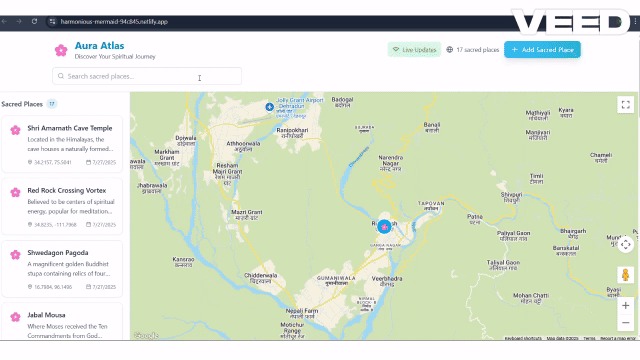Click the Aura Atlas title text
The width and height of the screenshot is (640, 360).
[100, 46]
